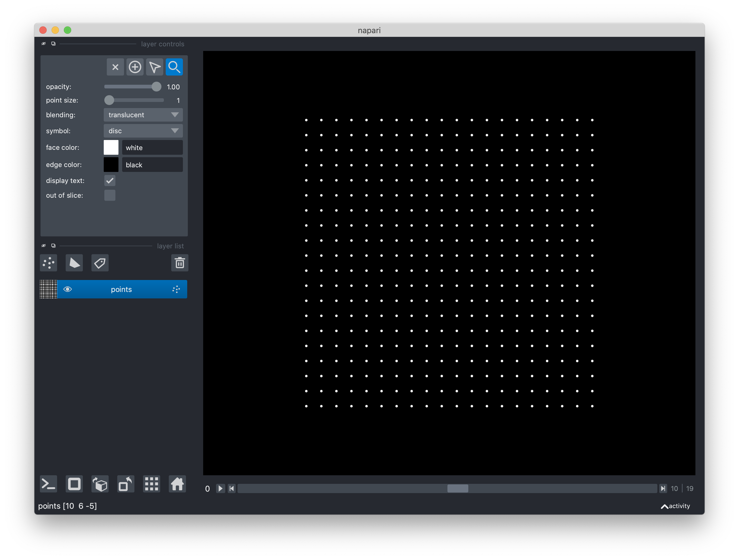Open the integrated console
739x560 pixels.
48,484
